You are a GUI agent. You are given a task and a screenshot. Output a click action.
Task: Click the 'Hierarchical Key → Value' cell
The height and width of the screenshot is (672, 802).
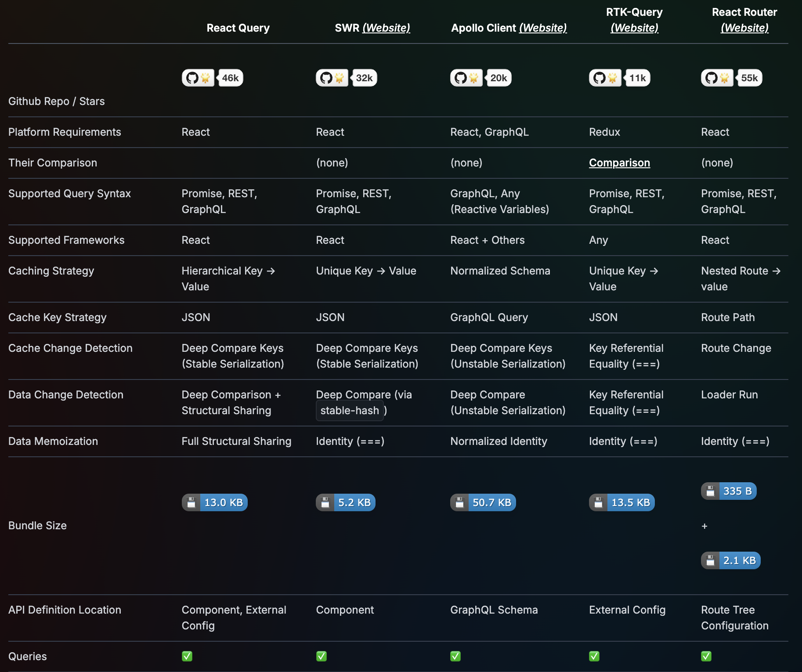(228, 279)
